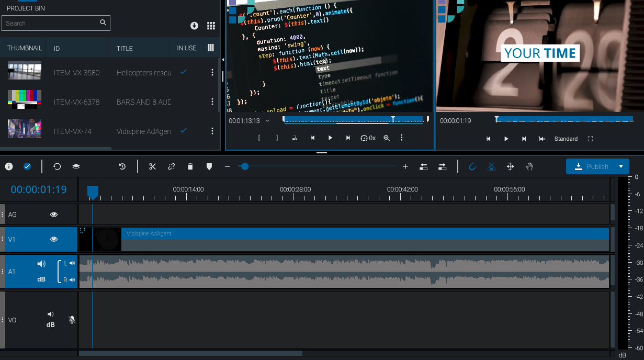The image size is (644, 360).
Task: Click the trash delete icon
Action: (190, 166)
